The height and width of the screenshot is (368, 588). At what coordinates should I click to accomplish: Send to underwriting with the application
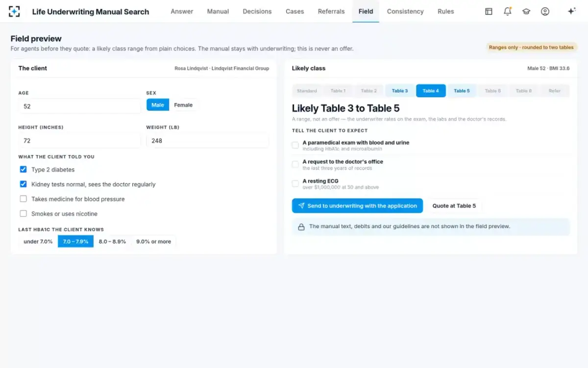357,206
